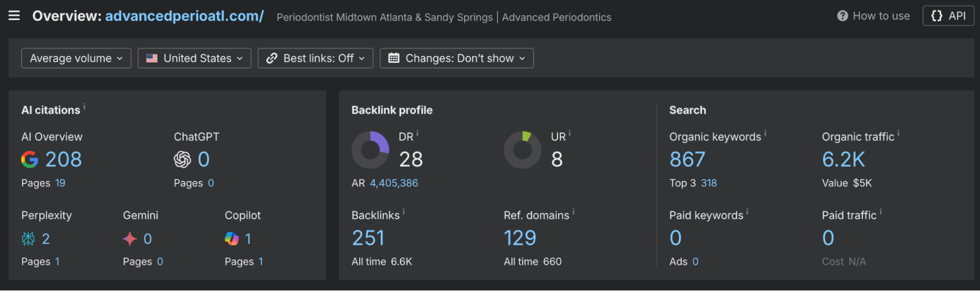Viewport: 980px width, 291px height.
Task: Open the 251 Backlinks count link
Action: click(x=368, y=238)
